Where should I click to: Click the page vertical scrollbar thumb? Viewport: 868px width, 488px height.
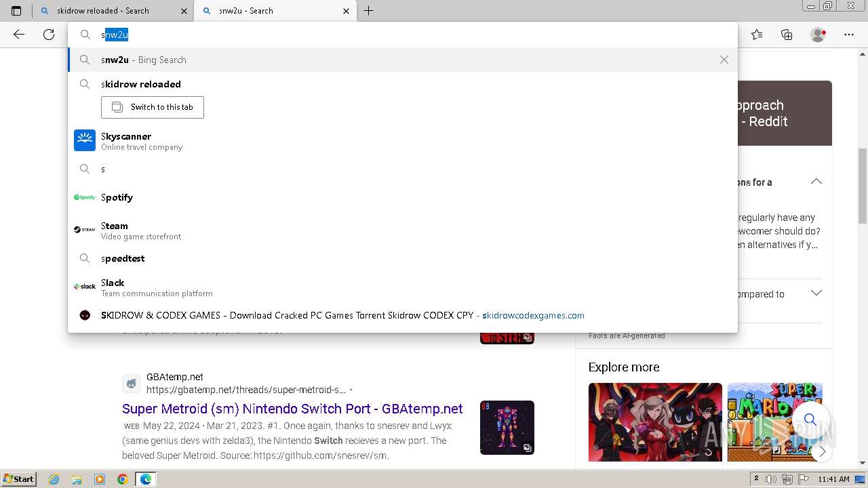click(863, 185)
